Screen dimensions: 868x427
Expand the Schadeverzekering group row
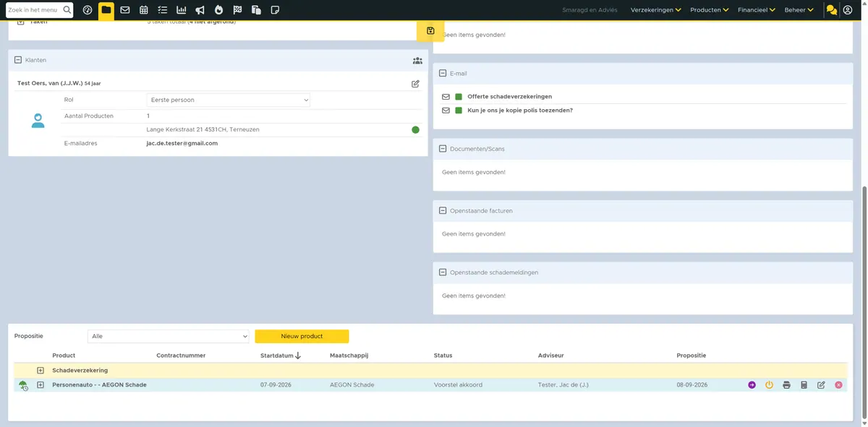click(x=41, y=370)
